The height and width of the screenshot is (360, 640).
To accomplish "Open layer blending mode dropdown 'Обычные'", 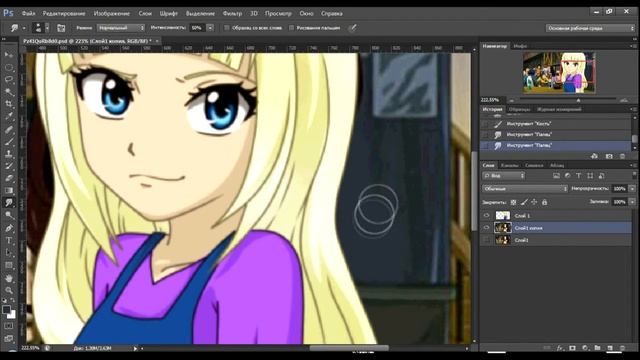I will click(525, 189).
